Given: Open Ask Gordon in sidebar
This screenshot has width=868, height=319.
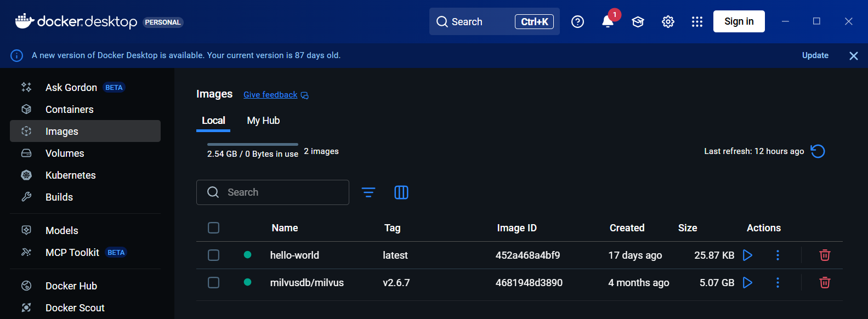Looking at the screenshot, I should (85, 87).
